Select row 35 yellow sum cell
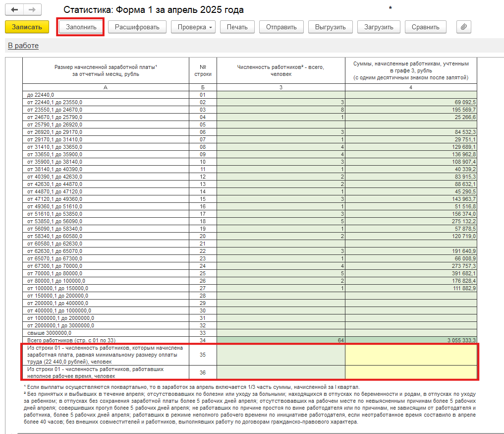This screenshot has width=504, height=434. click(x=411, y=355)
